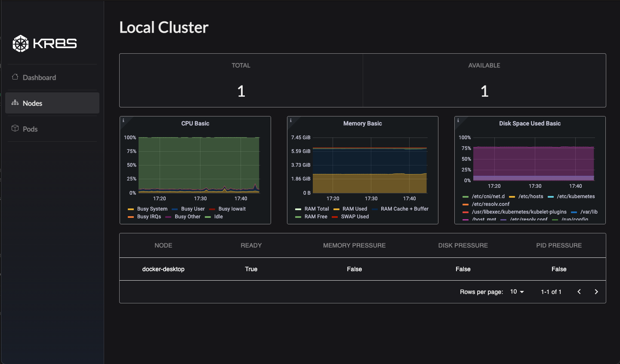Click the Nodes cluster icon in sidebar
620x364 pixels.
[15, 103]
